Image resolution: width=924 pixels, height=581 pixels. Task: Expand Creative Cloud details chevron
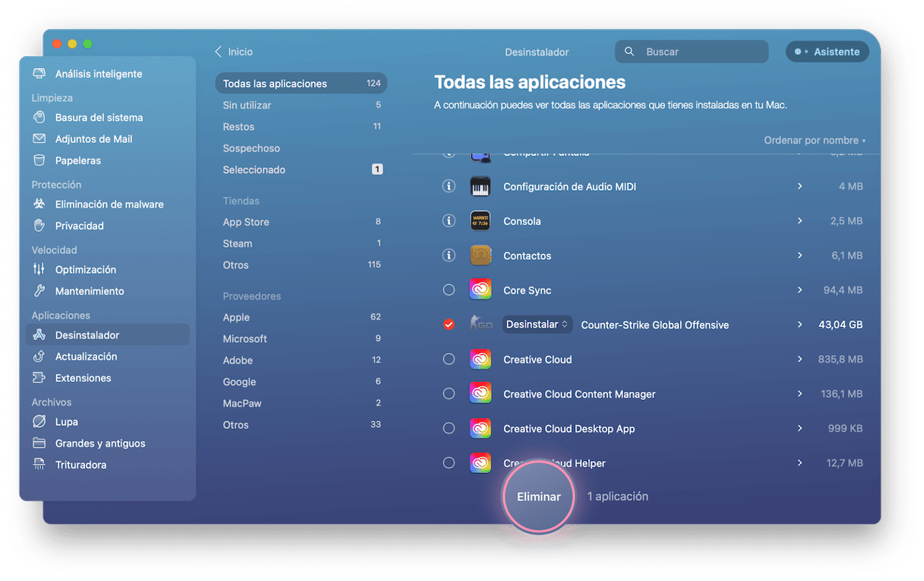coord(799,359)
